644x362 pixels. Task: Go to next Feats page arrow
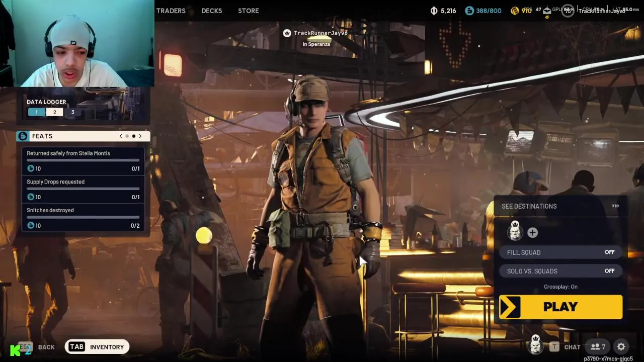click(140, 136)
